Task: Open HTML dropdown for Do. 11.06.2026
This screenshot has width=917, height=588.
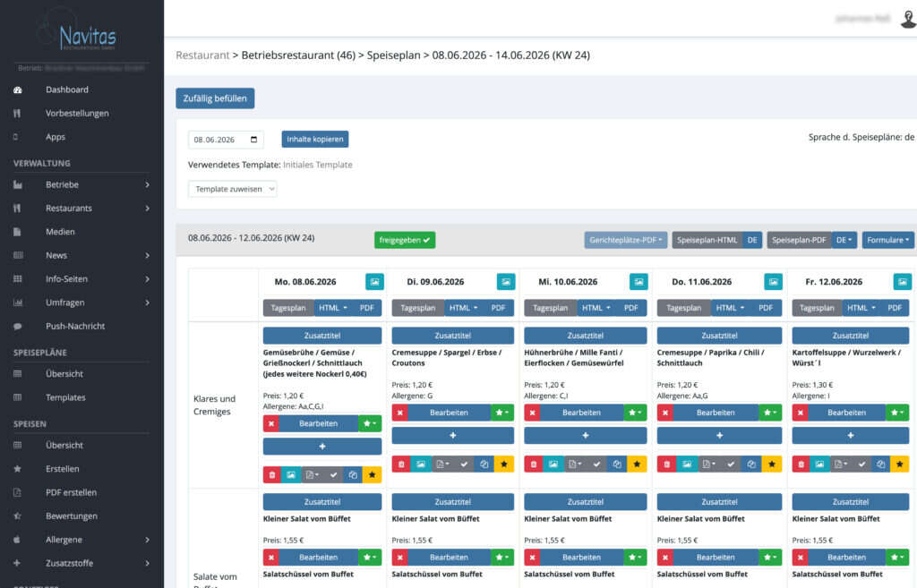Action: point(731,308)
